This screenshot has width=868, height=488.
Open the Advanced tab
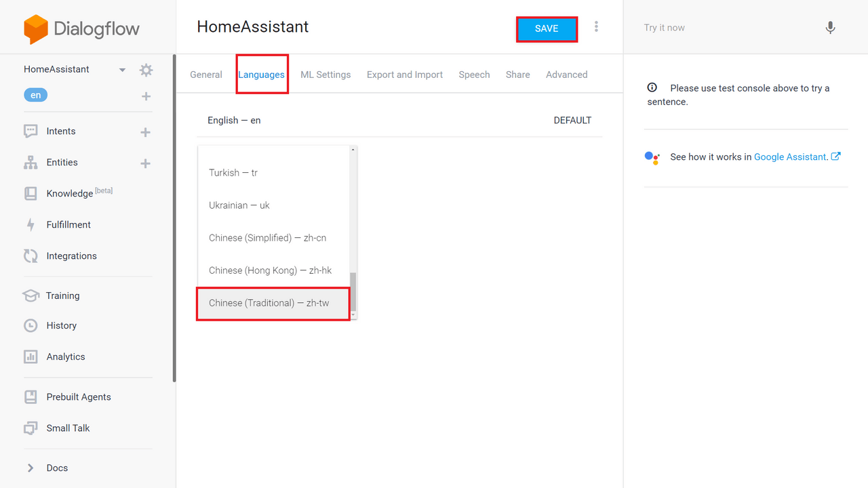tap(567, 75)
